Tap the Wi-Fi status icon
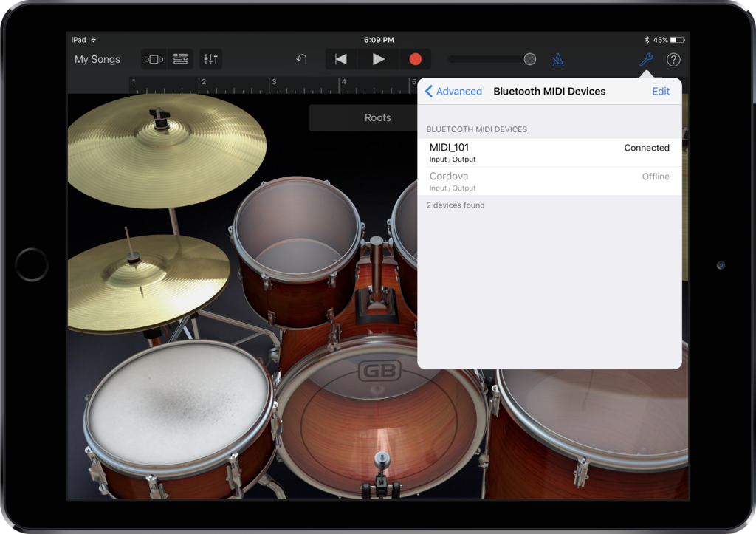This screenshot has width=756, height=534. pos(94,40)
